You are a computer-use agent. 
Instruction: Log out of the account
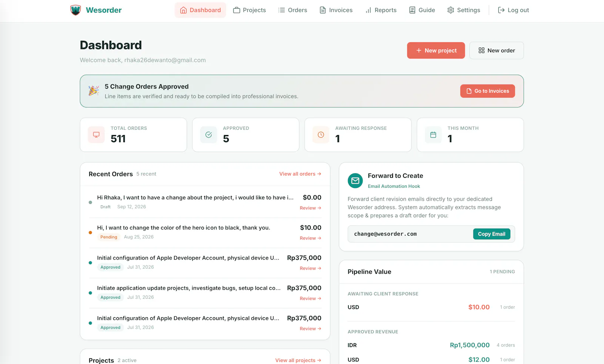513,10
